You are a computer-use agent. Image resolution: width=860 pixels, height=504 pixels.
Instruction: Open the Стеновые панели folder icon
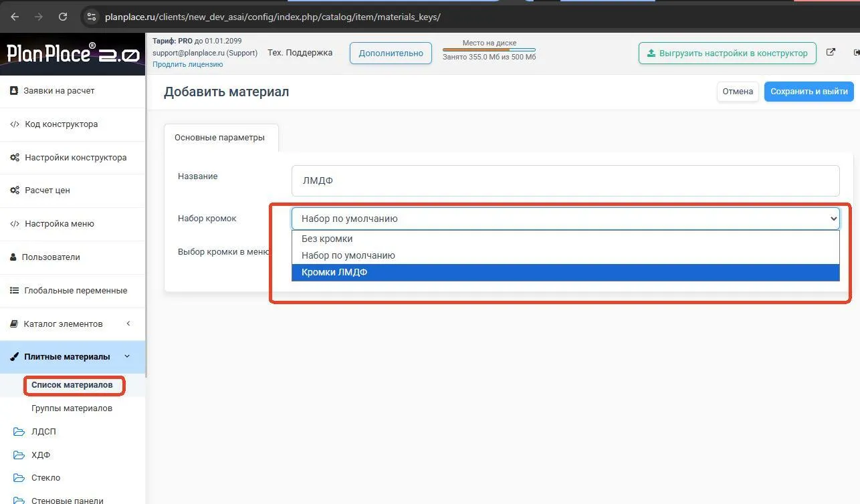[x=19, y=500]
